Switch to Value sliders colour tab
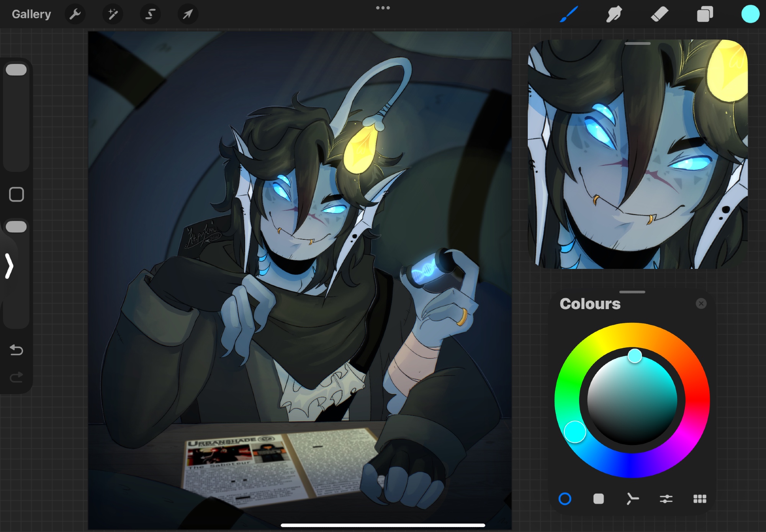The width and height of the screenshot is (766, 532). [666, 499]
